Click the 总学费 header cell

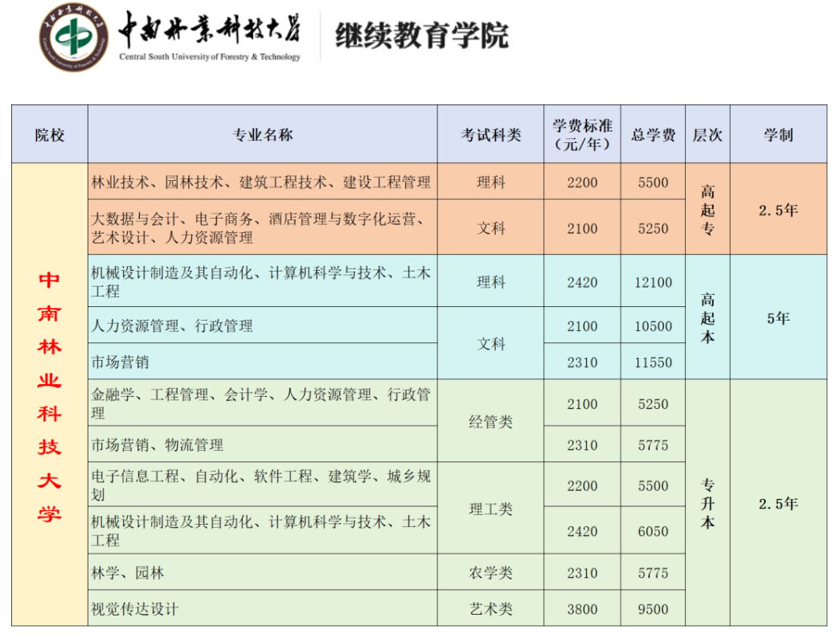click(653, 134)
